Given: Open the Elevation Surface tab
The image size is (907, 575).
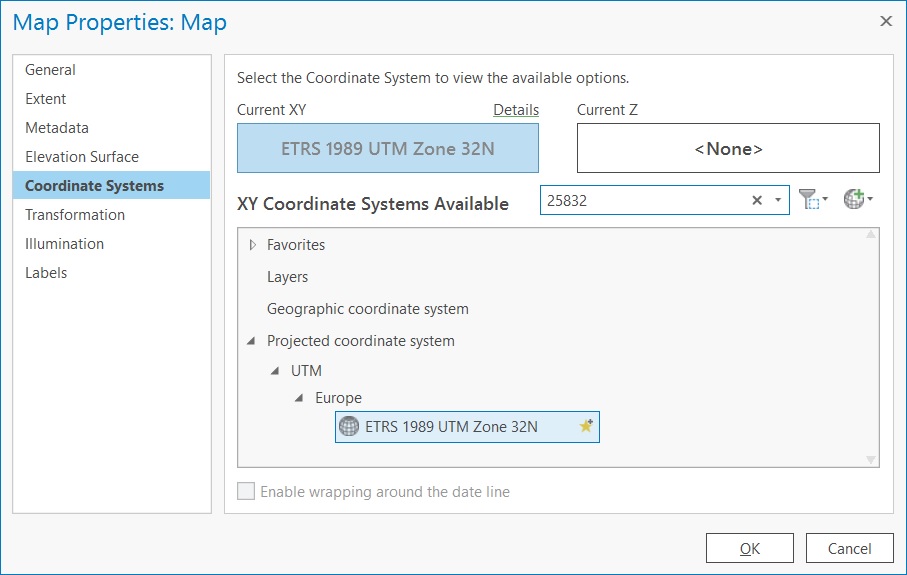Looking at the screenshot, I should [82, 157].
